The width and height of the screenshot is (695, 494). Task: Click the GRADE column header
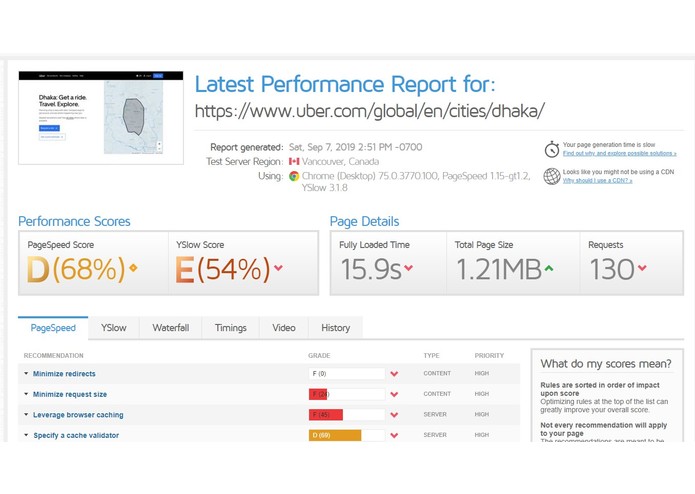319,356
